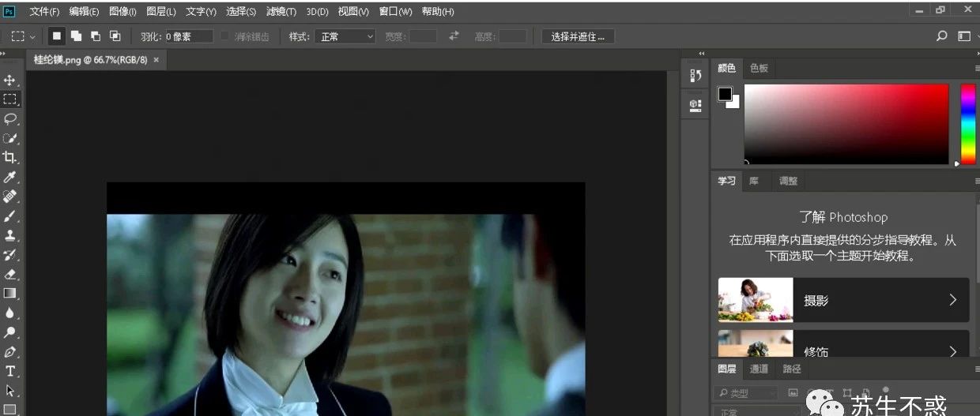This screenshot has width=980, height=416.
Task: Open the 文字(Y) menu
Action: tap(201, 12)
